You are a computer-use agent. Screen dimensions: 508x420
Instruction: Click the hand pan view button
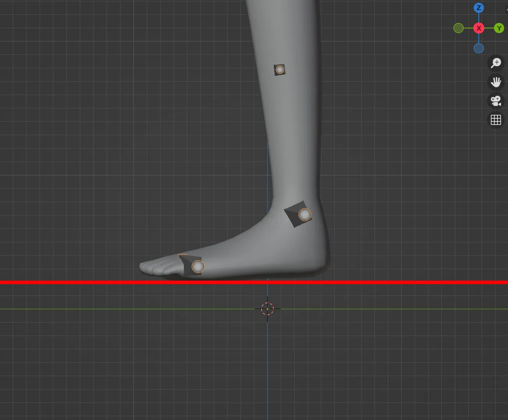tap(496, 82)
